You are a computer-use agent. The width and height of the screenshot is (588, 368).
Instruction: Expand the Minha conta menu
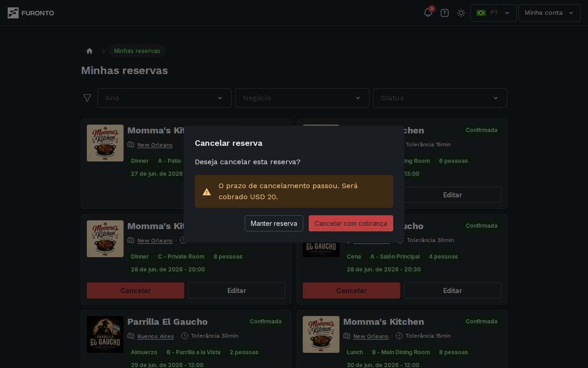coord(549,13)
